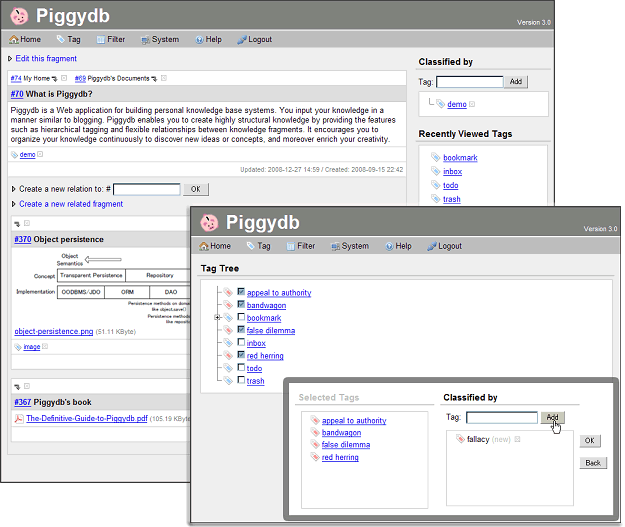Open the #70 fragment link

(17, 94)
